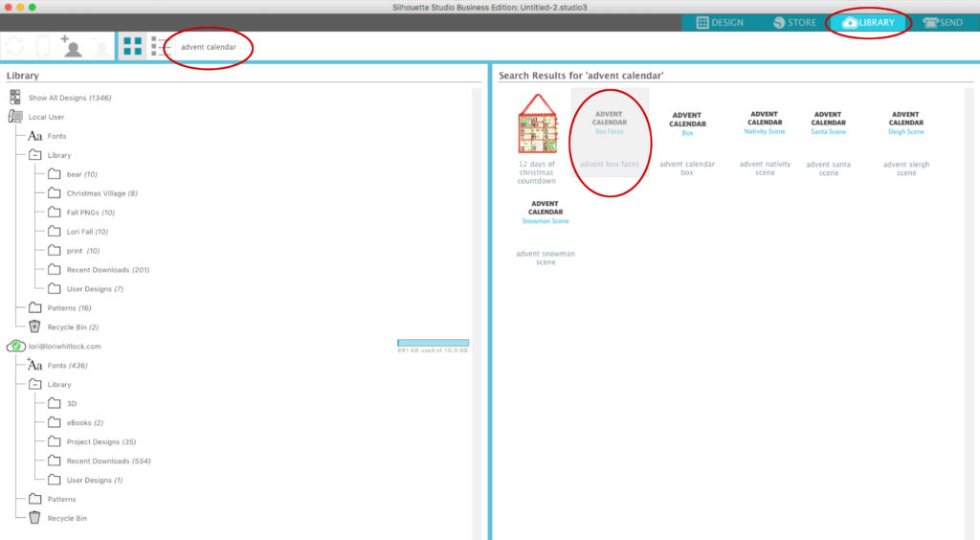Click the sync library refresh icon
The image size is (980, 540).
14,46
